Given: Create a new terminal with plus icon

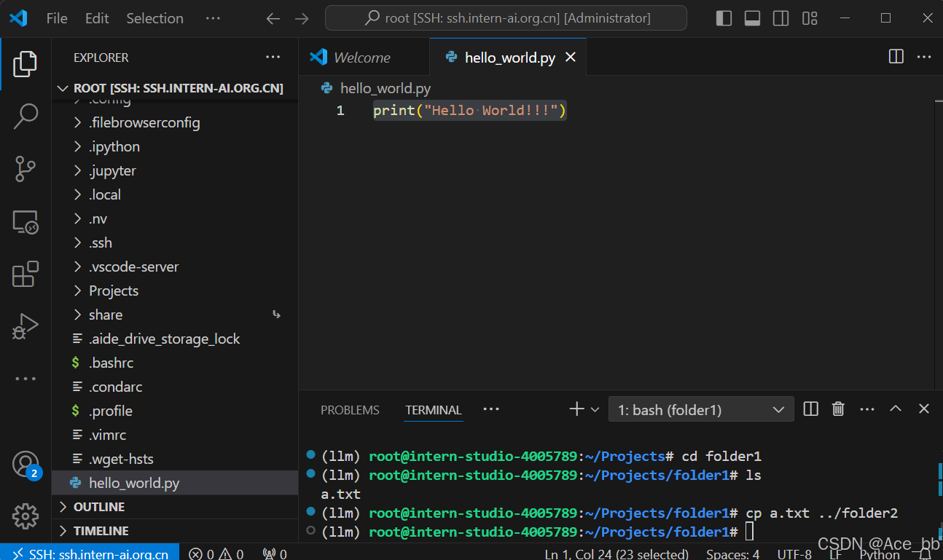Looking at the screenshot, I should coord(576,409).
